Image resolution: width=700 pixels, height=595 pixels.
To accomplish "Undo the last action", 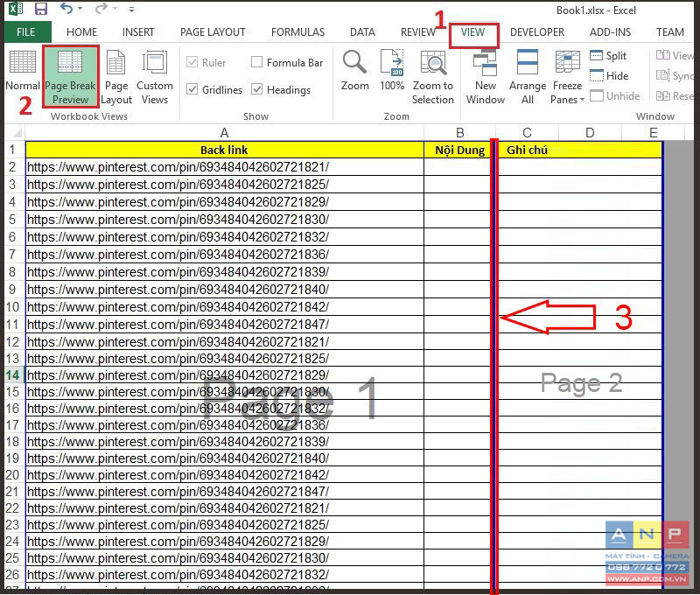I will [66, 9].
